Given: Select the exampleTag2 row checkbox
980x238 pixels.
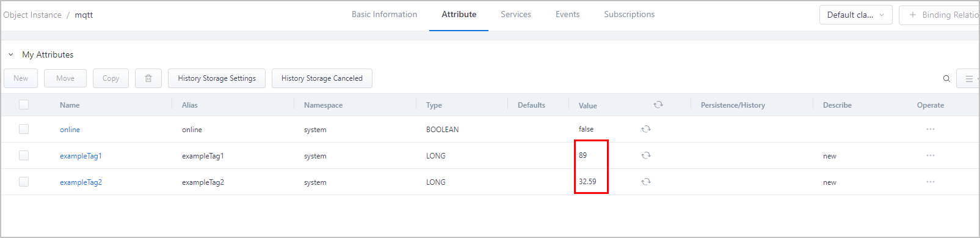Looking at the screenshot, I should coord(24,182).
